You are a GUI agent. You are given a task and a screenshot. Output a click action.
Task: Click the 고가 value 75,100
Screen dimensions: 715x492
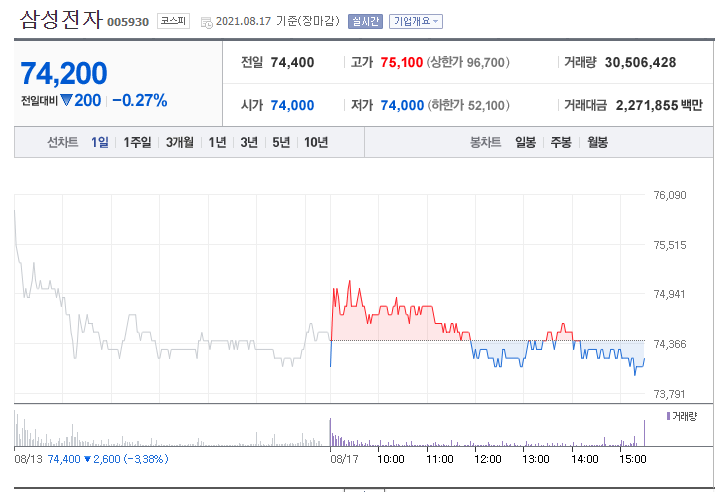tap(402, 62)
